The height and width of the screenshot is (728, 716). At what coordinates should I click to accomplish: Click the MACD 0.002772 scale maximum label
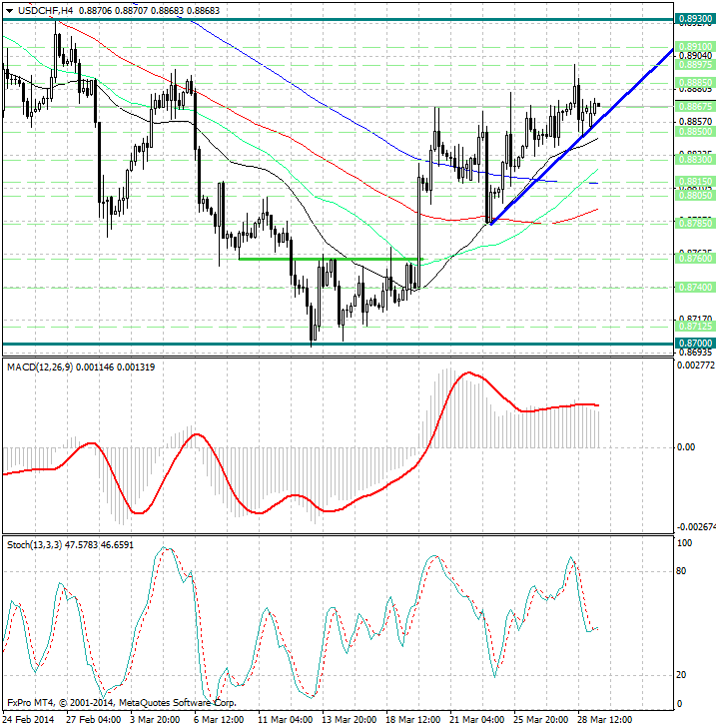[x=696, y=365]
